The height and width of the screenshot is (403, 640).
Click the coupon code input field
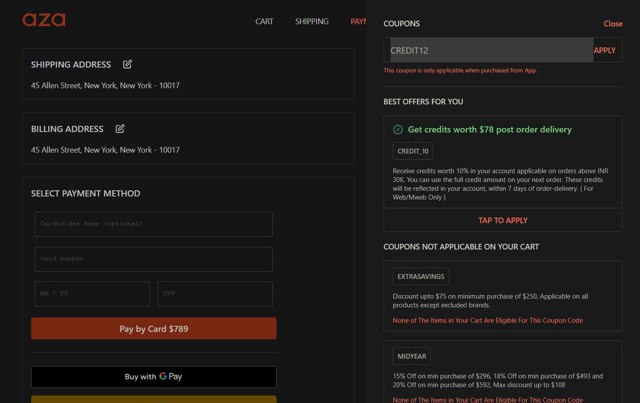[x=491, y=50]
